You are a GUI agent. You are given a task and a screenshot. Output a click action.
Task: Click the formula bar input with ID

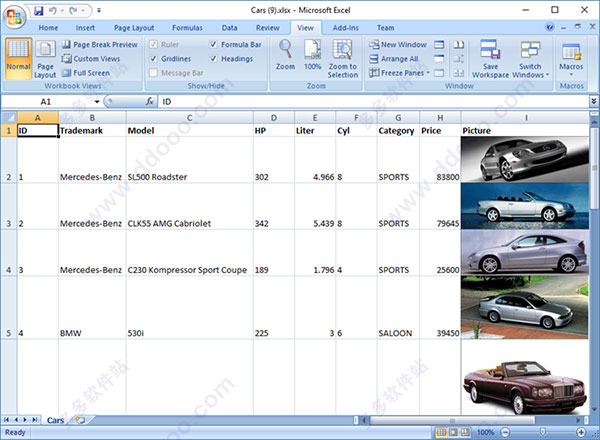[x=373, y=101]
